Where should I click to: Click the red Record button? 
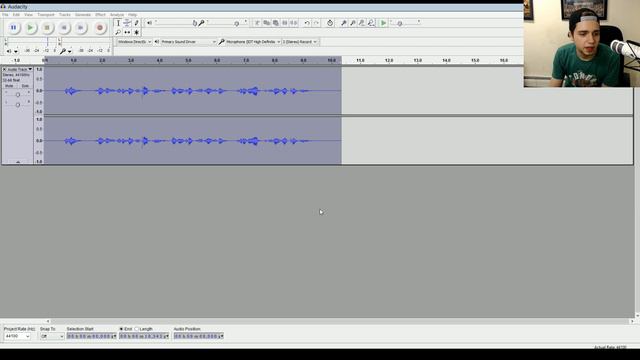click(100, 28)
